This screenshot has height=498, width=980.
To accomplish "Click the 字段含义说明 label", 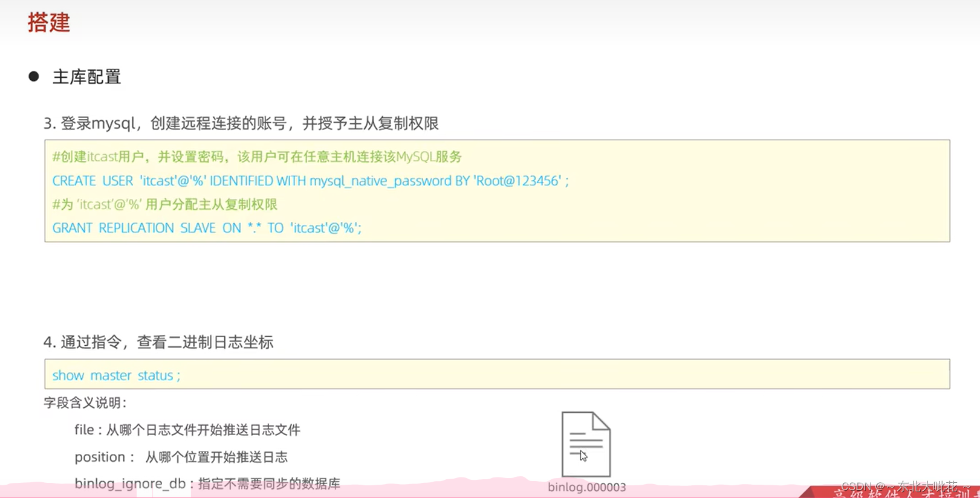I will [85, 403].
